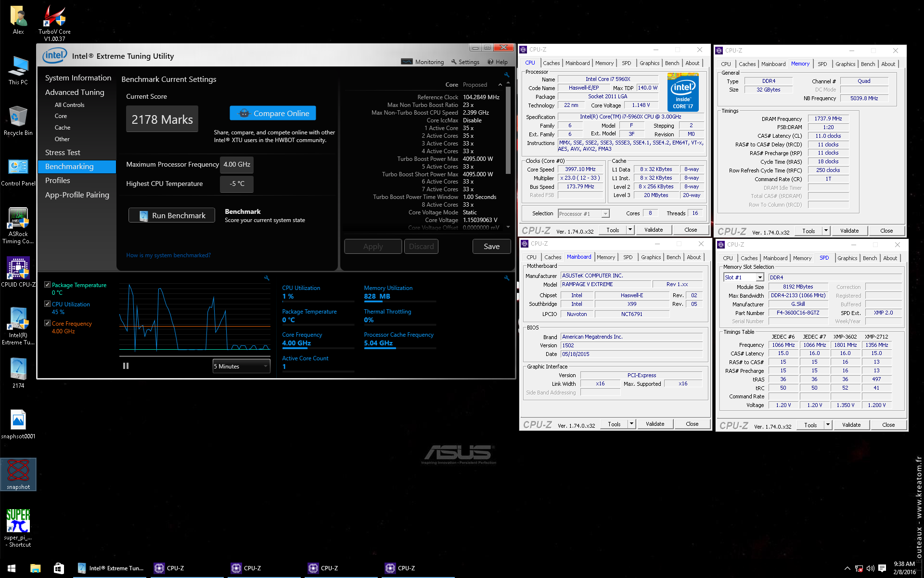Screen dimensions: 924x578
Task: Click the Compare Online button
Action: coord(273,113)
